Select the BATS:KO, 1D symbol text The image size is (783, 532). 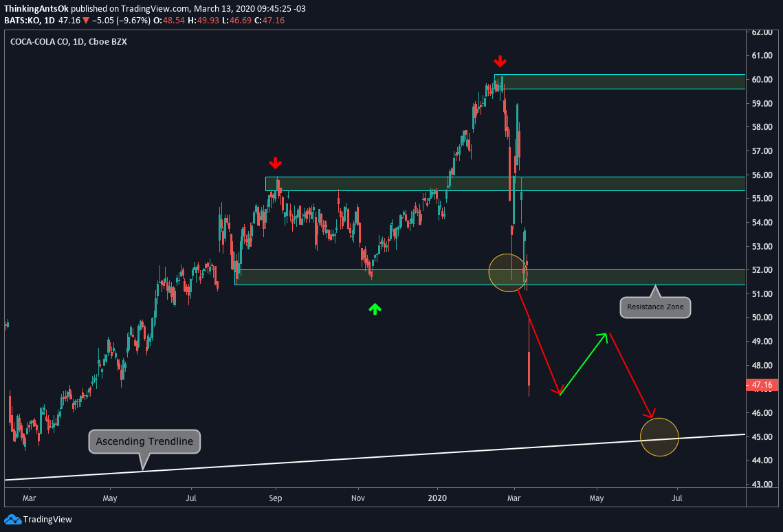30,21
